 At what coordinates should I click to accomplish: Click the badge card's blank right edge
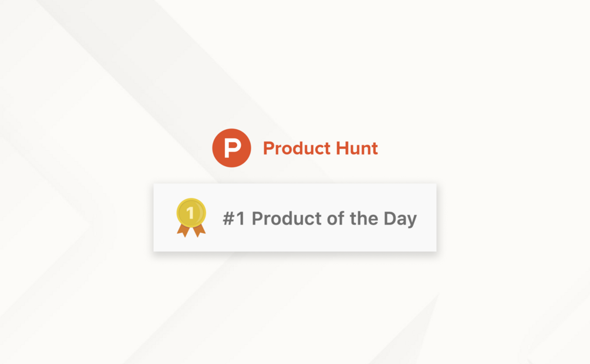(x=427, y=218)
